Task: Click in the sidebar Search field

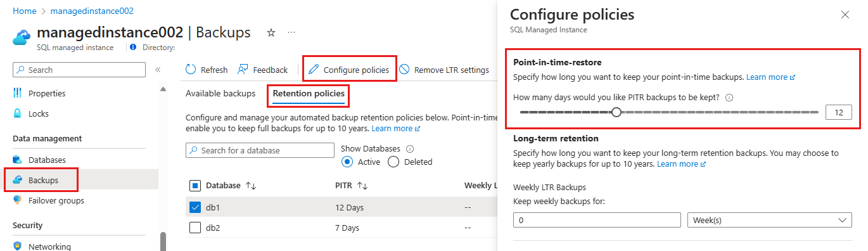Action: pyautogui.click(x=79, y=70)
